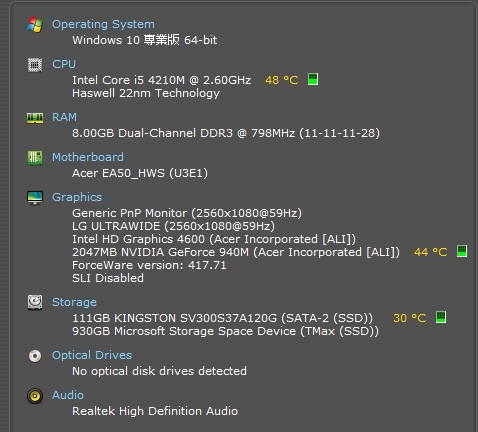The image size is (478, 432).
Task: Click the green CPU temperature indicator
Action: (x=313, y=79)
